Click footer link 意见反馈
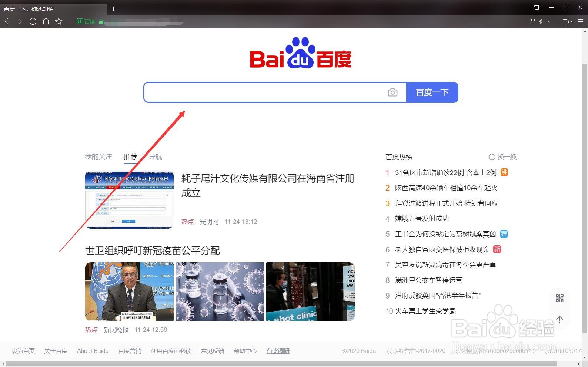Screen dimensions: 588x367 [x=213, y=351]
